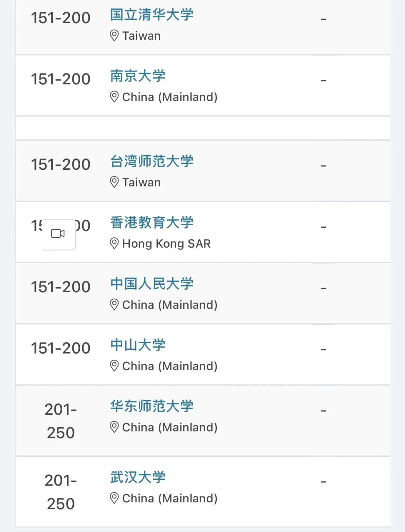Screen dimensions: 405x532
Task: Click location pin next to Hong Kong SAR
Action: click(x=114, y=244)
